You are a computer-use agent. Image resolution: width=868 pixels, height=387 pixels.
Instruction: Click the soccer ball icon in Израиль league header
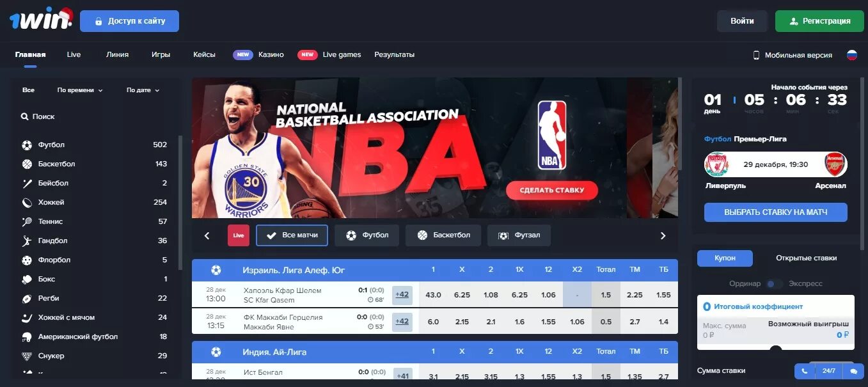tap(216, 270)
